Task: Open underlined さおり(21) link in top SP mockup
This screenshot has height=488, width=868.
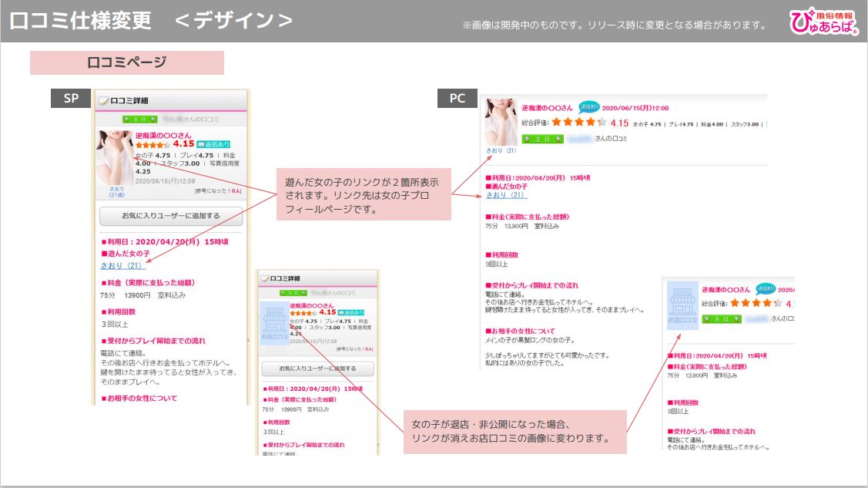Action: pyautogui.click(x=121, y=266)
